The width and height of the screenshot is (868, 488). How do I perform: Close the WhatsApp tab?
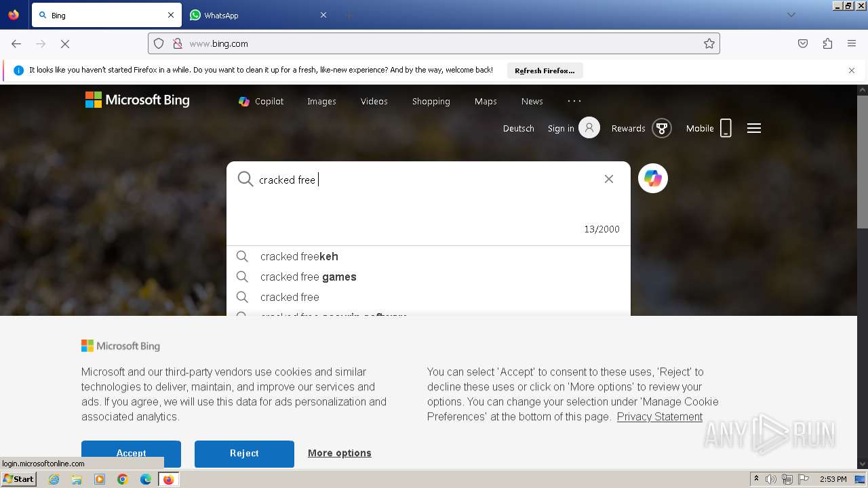(x=323, y=15)
